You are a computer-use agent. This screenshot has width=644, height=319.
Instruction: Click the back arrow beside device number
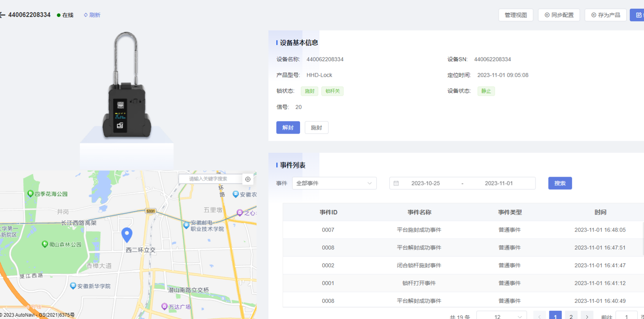tap(2, 15)
